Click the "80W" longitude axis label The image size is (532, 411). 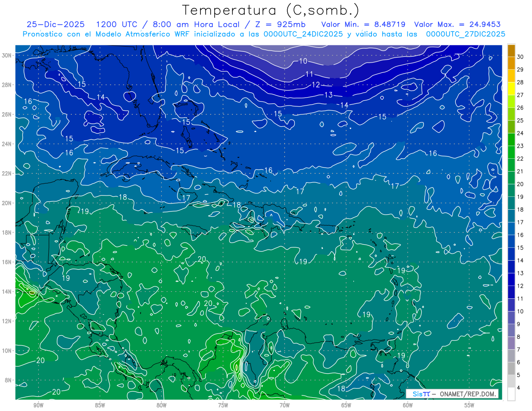tap(161, 405)
